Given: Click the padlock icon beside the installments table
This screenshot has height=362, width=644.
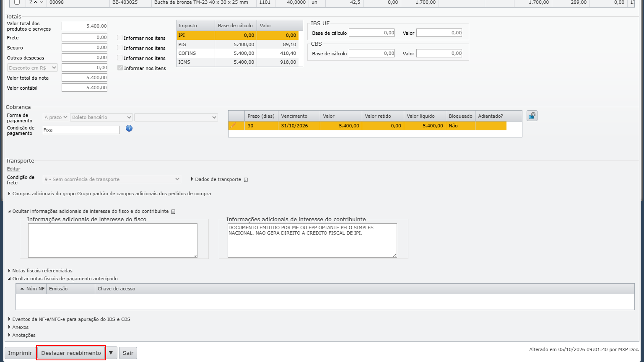Looking at the screenshot, I should pyautogui.click(x=532, y=116).
